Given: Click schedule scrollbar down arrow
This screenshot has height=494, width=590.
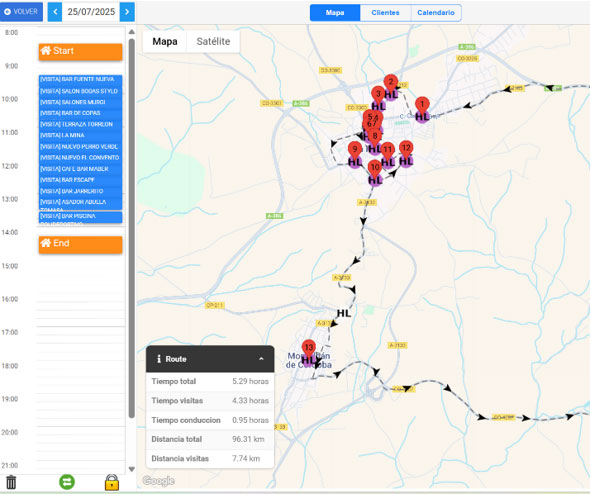Looking at the screenshot, I should (x=131, y=469).
